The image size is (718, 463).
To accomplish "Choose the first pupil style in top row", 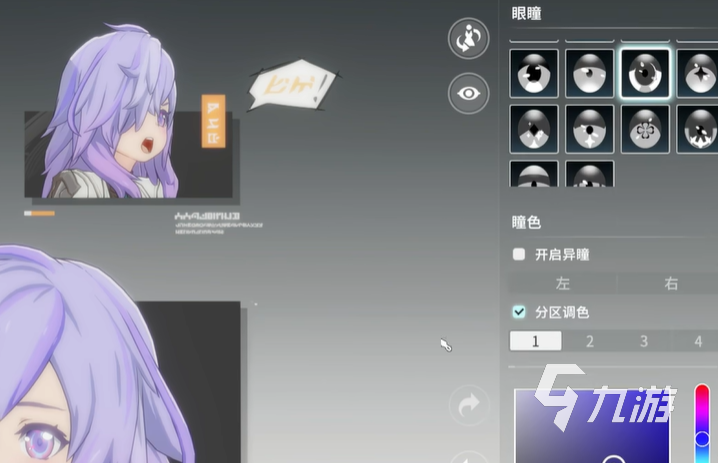I will (534, 73).
